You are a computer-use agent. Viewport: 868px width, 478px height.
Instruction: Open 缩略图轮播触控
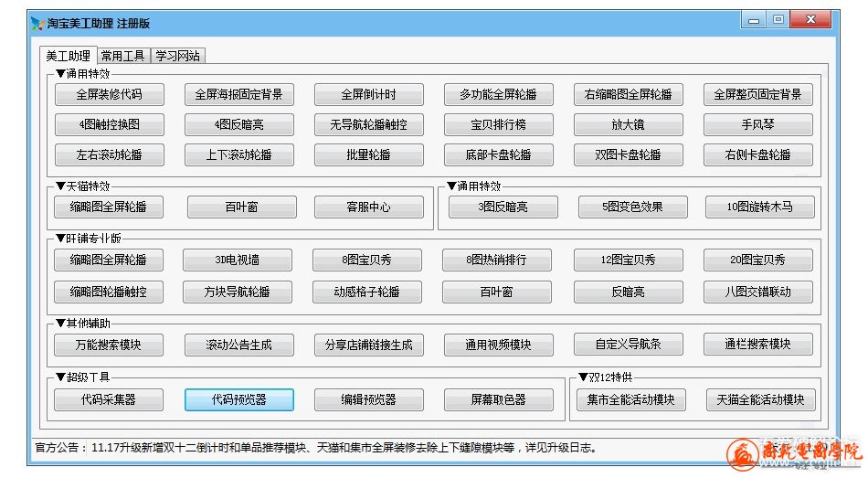click(109, 292)
